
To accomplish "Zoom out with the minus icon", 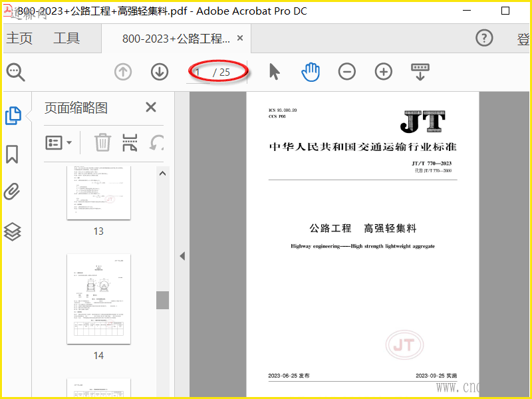I will pos(346,72).
